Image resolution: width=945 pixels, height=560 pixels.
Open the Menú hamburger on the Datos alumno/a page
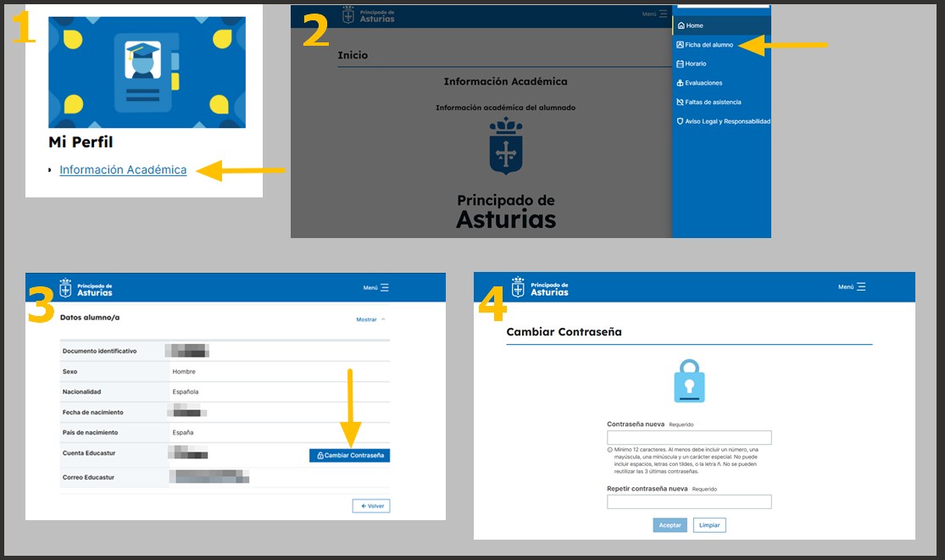click(376, 288)
